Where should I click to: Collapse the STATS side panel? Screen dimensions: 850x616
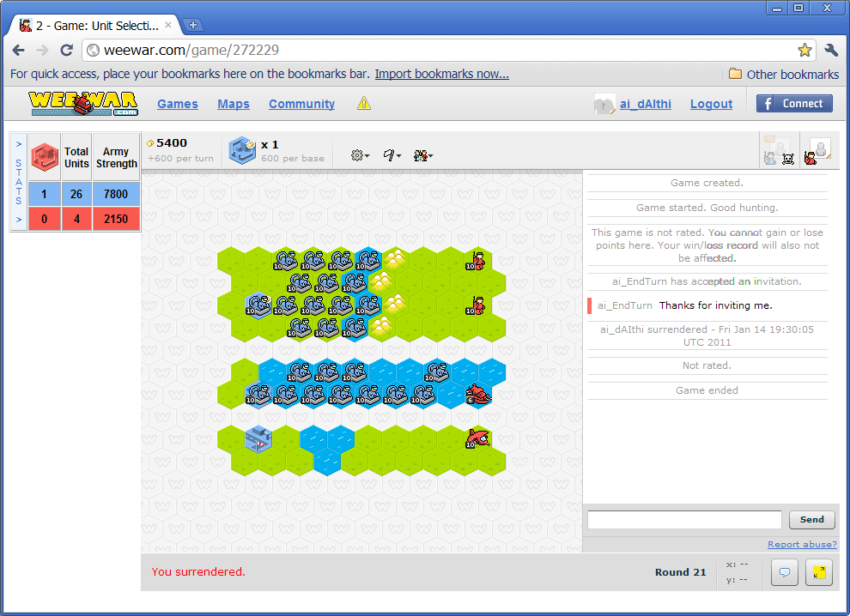[18, 182]
